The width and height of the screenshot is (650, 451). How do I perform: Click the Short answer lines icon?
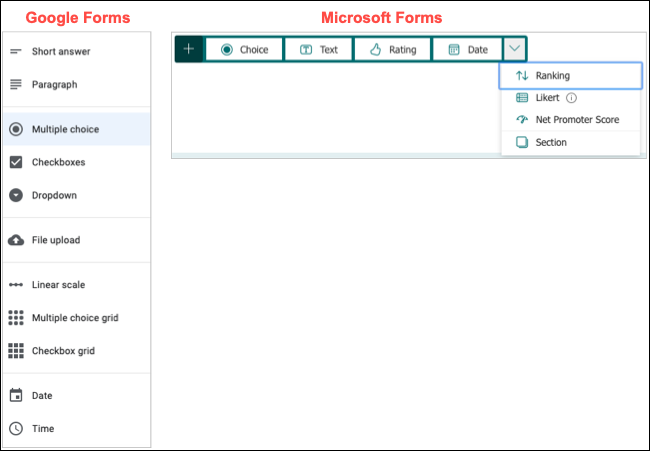[16, 51]
